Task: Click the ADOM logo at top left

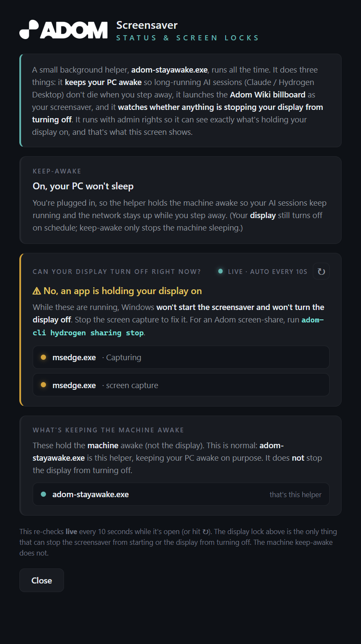Action: (63, 30)
